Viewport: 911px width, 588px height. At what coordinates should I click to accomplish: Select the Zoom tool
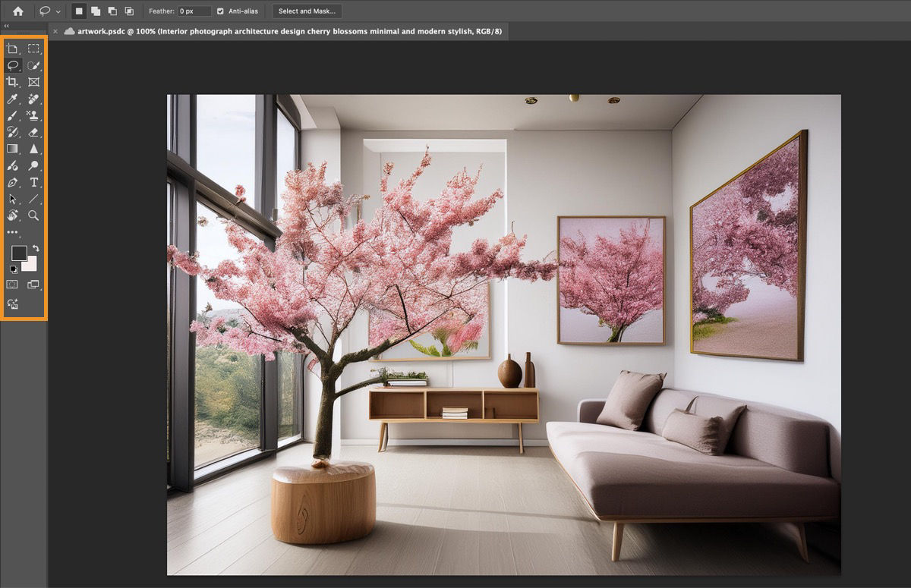pos(33,215)
